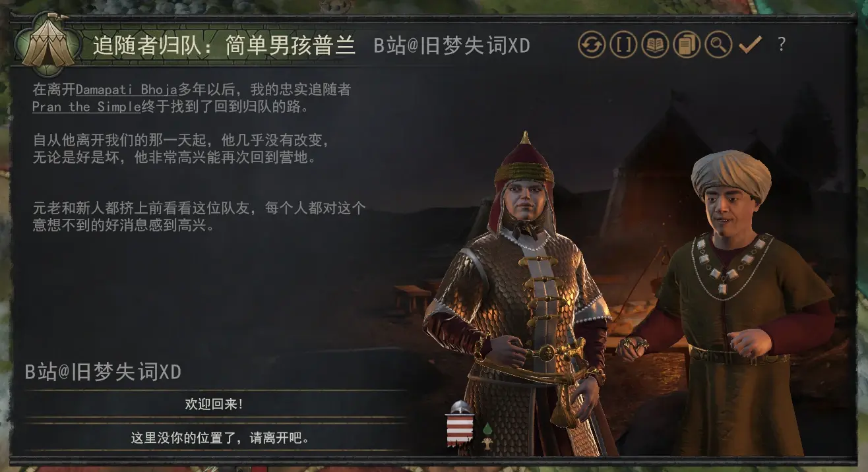The height and width of the screenshot is (472, 868).
Task: Click the question mark help icon
Action: [782, 45]
